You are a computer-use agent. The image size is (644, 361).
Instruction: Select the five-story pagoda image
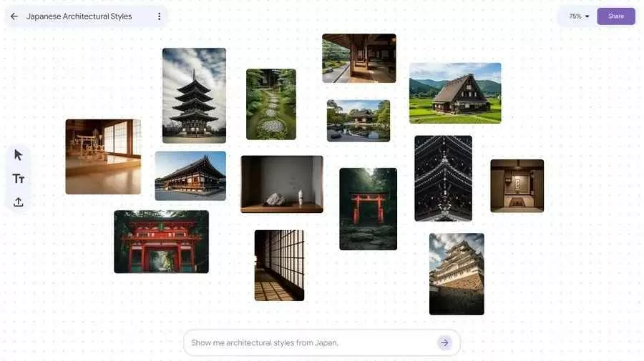(194, 95)
